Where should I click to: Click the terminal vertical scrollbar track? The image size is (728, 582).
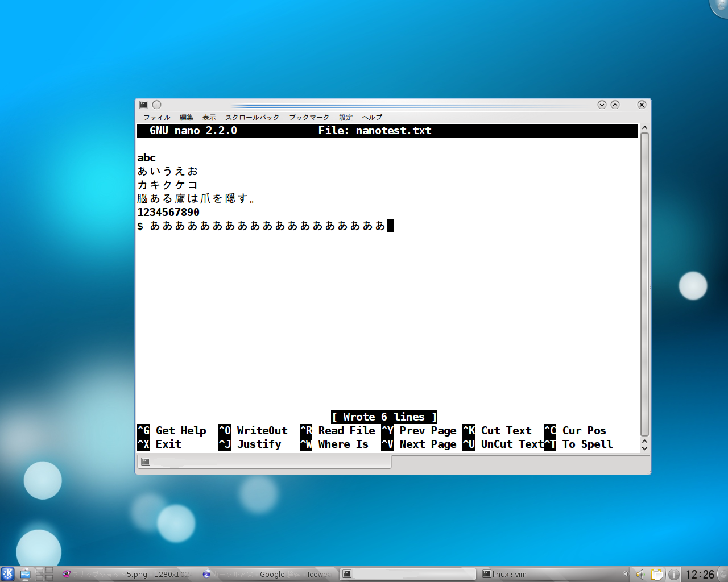pos(644,284)
